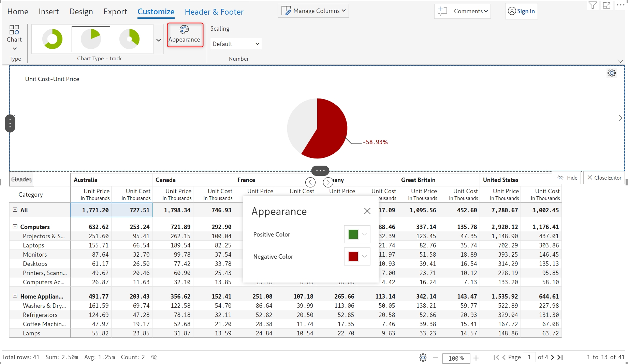The width and height of the screenshot is (629, 364).
Task: Collapse the All row group
Action: click(x=15, y=210)
